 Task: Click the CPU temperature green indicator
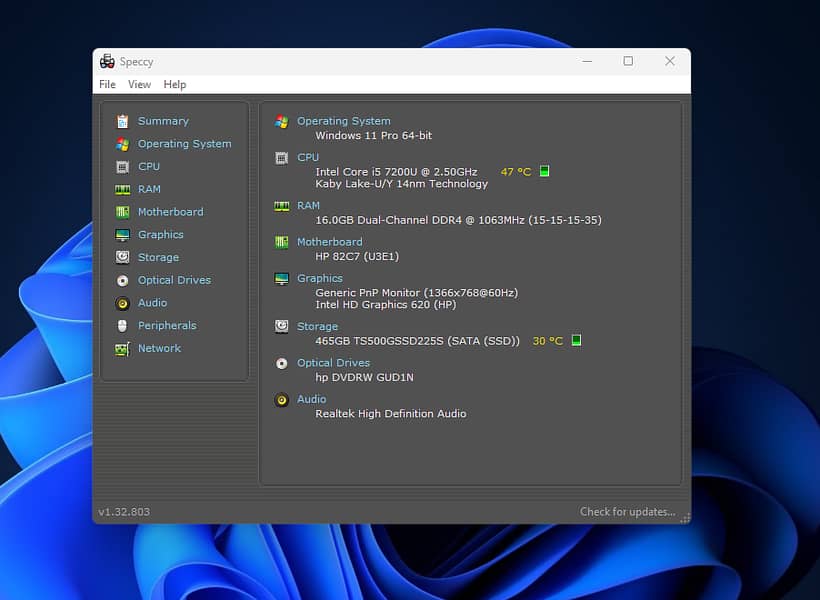[x=544, y=171]
